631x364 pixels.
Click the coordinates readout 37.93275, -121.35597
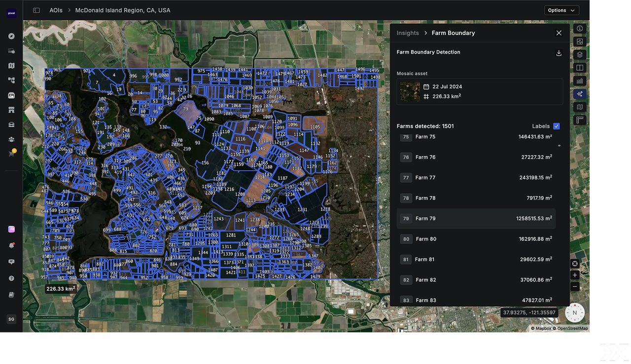(x=529, y=313)
